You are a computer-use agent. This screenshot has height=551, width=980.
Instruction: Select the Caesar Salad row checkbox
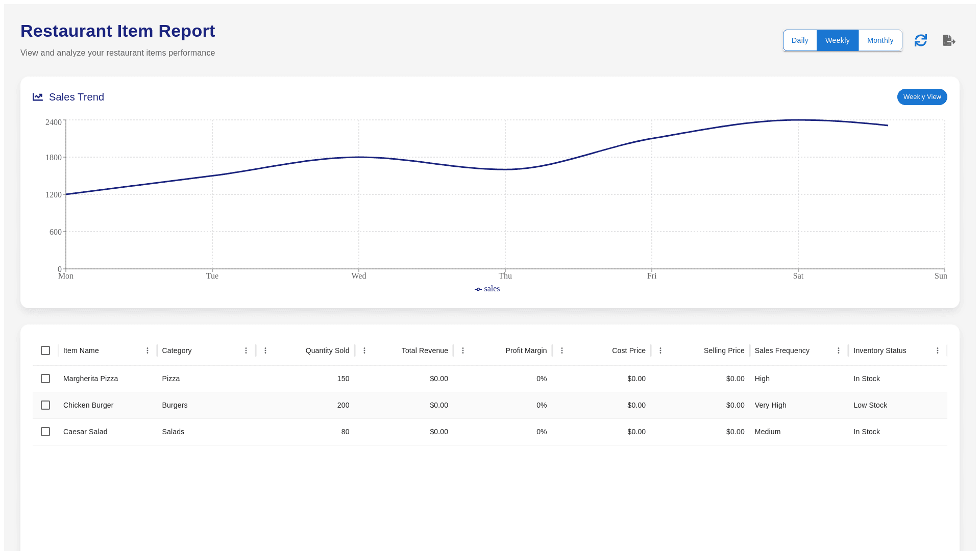[45, 432]
